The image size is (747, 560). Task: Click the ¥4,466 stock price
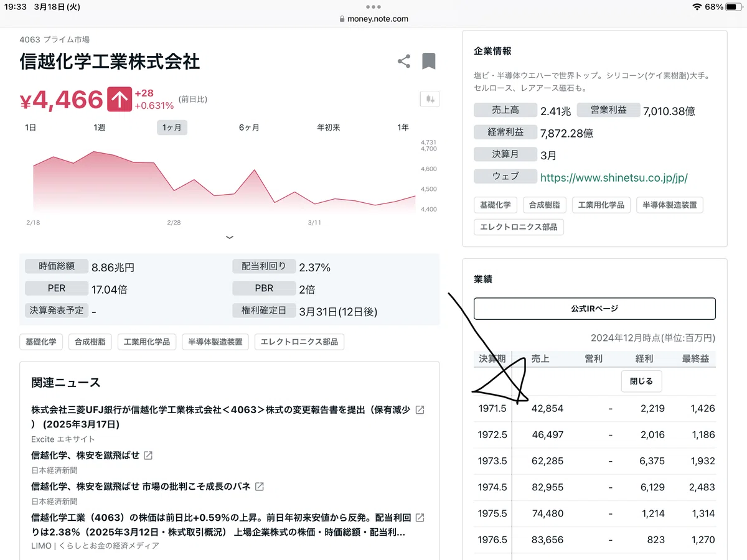tap(62, 100)
